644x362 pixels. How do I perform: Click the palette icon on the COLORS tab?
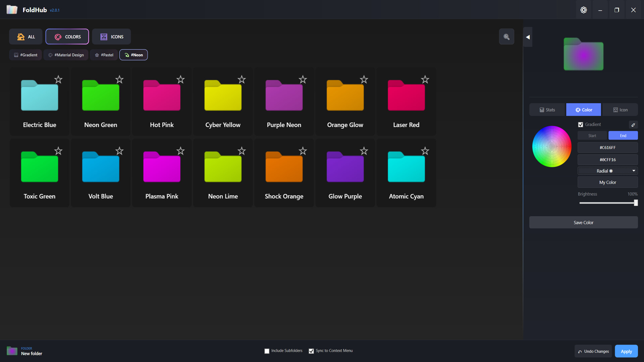58,37
